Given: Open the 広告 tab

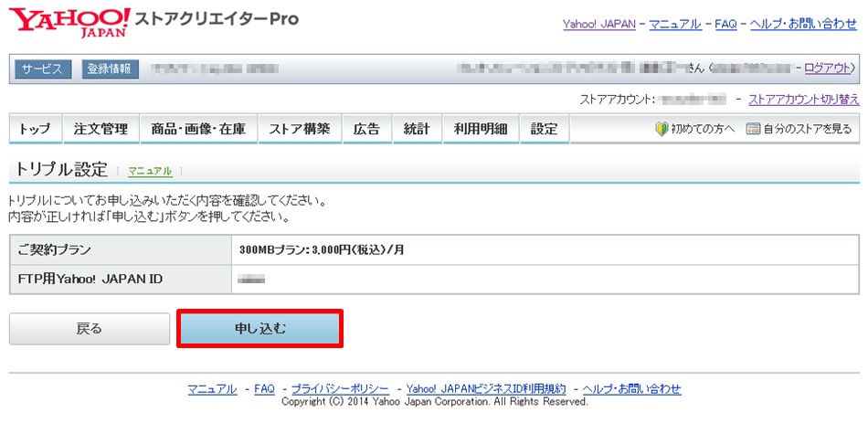Looking at the screenshot, I should [367, 129].
